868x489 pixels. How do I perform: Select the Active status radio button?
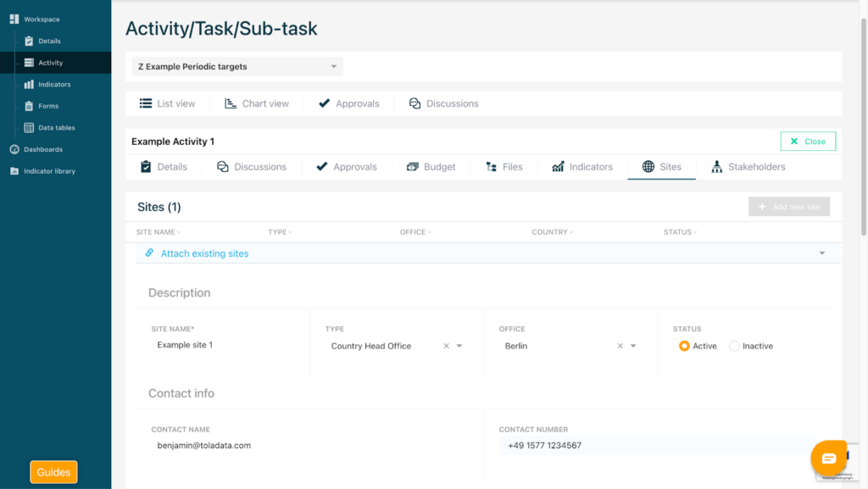coord(684,346)
